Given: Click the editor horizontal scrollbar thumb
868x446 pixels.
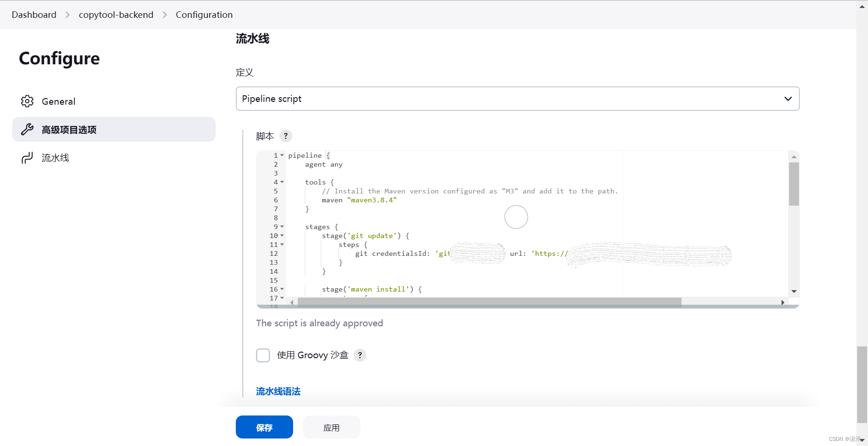Looking at the screenshot, I should pyautogui.click(x=489, y=302).
